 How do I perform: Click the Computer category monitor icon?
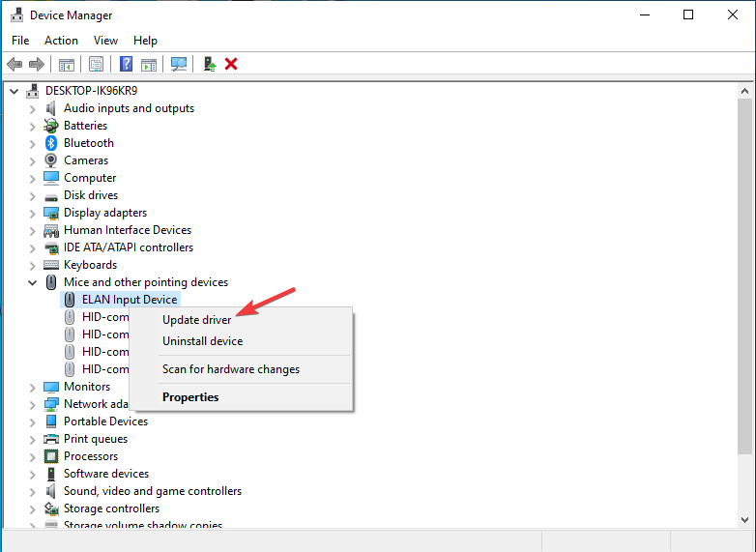click(51, 178)
